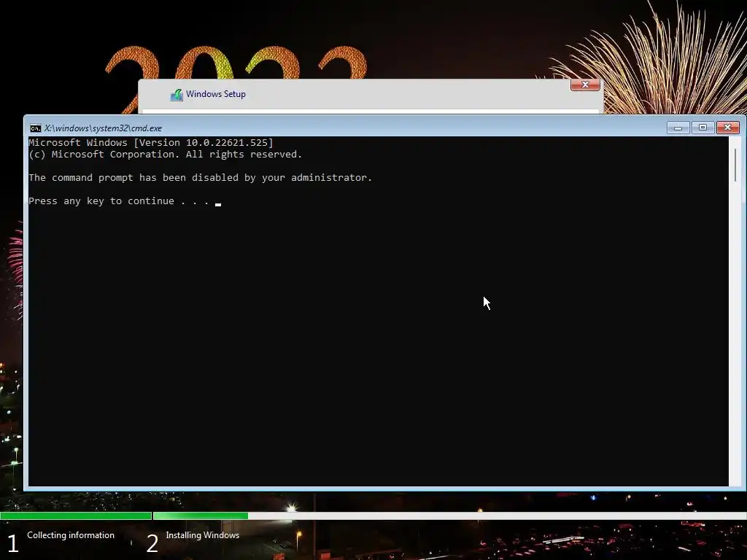Close the cmd.exe command prompt window
This screenshot has width=747, height=560.
727,128
